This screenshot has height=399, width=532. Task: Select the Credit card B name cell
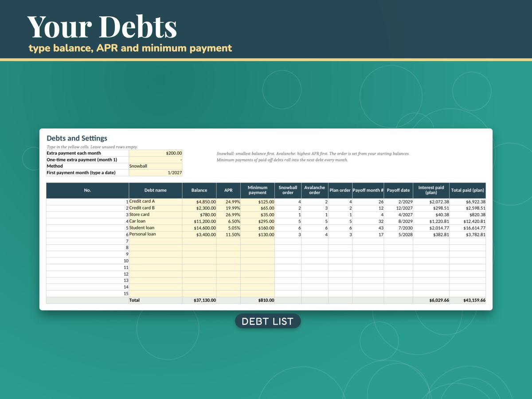[156, 208]
